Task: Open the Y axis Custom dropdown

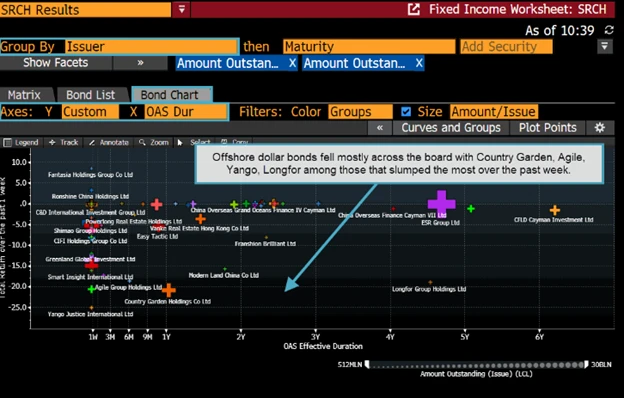Action: [x=90, y=112]
